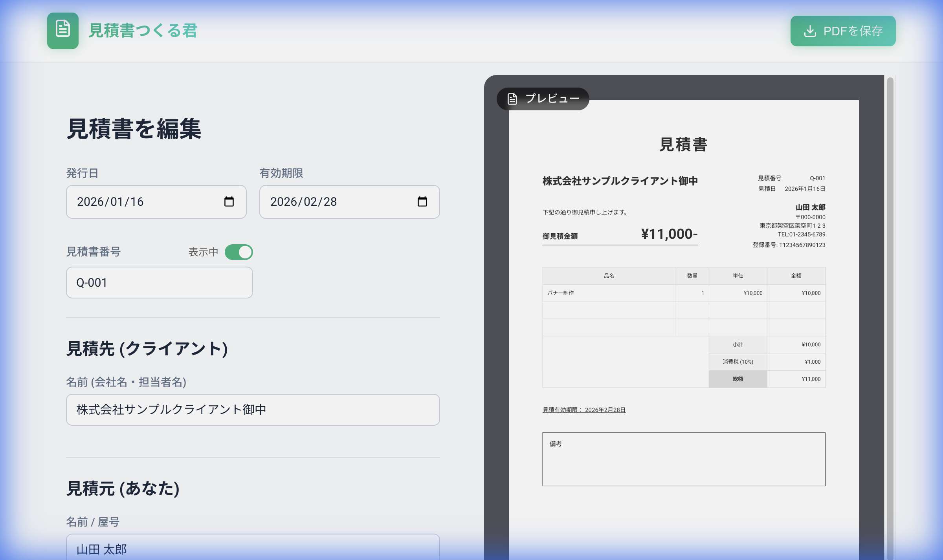The height and width of the screenshot is (560, 943).
Task: Click the 見積書つくる君 document logo icon
Action: pyautogui.click(x=63, y=30)
